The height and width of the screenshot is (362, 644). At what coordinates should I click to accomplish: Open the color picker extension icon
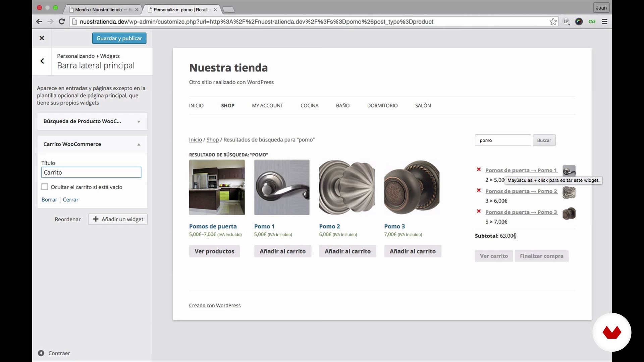(579, 21)
